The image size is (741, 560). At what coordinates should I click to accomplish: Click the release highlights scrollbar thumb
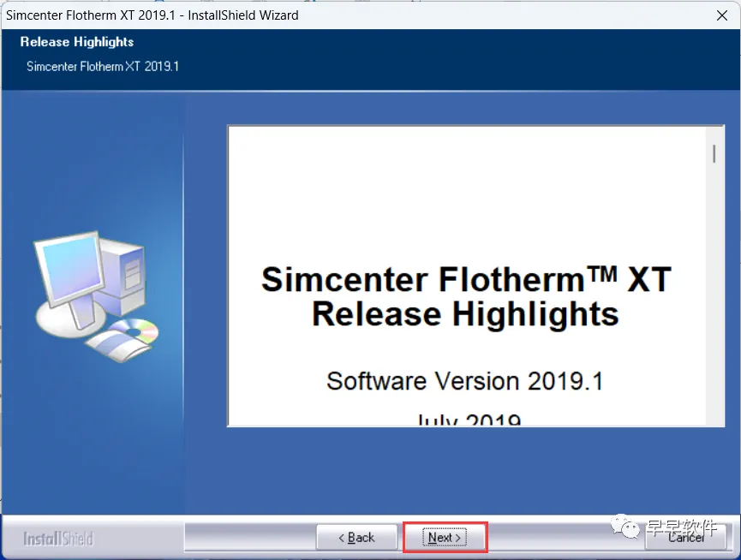pyautogui.click(x=714, y=154)
